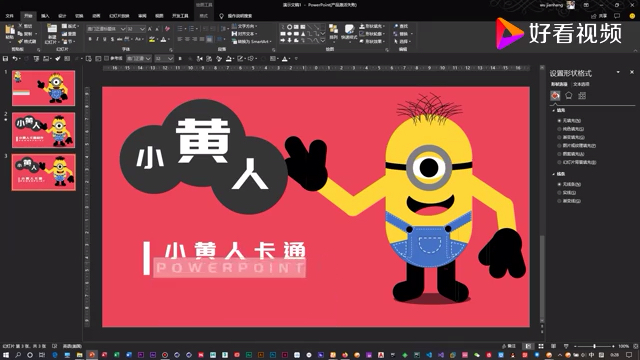The height and width of the screenshot is (360, 640).
Task: Open the font color dropdown arrow
Action: (x=169, y=40)
